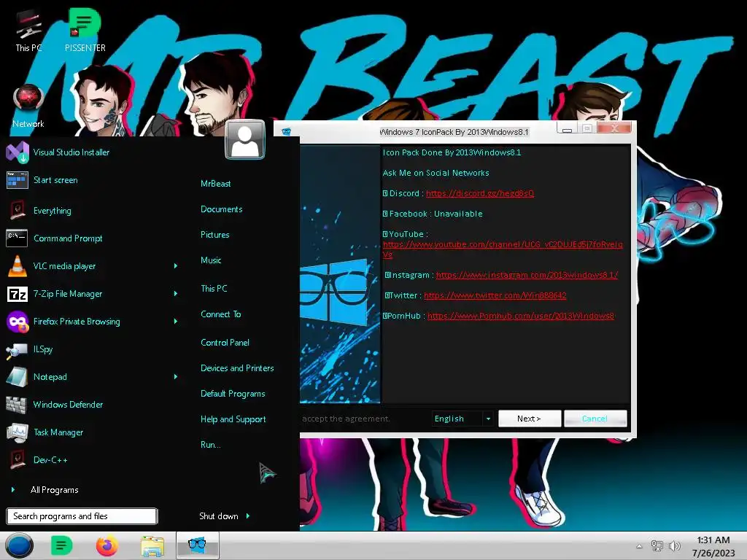
Task: Open MrBeast user folder
Action: [x=215, y=183]
